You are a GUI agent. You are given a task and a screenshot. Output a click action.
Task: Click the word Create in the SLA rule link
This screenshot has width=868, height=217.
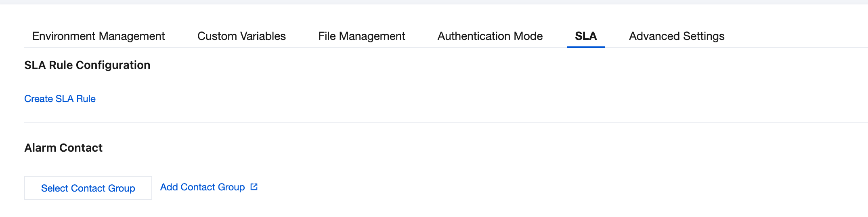[38, 99]
